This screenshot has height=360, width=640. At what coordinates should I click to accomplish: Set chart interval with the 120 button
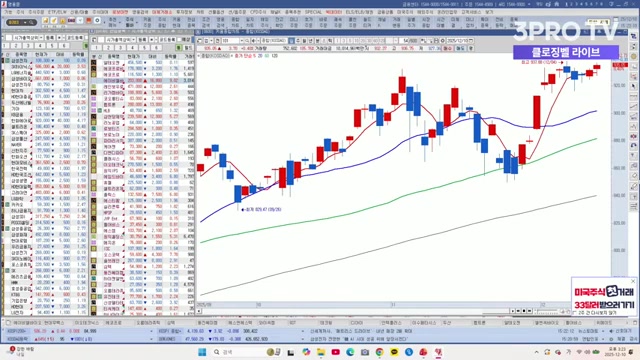(381, 41)
